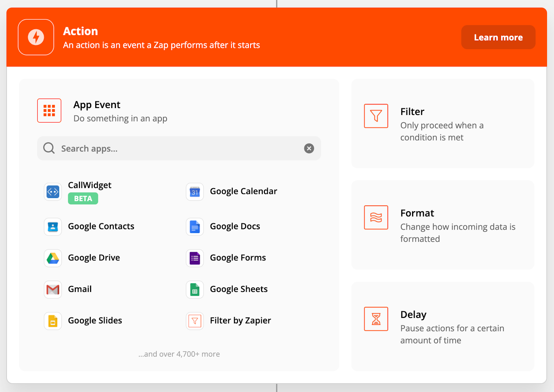This screenshot has height=392, width=554.
Task: Select the Google Sheets icon
Action: [195, 289]
